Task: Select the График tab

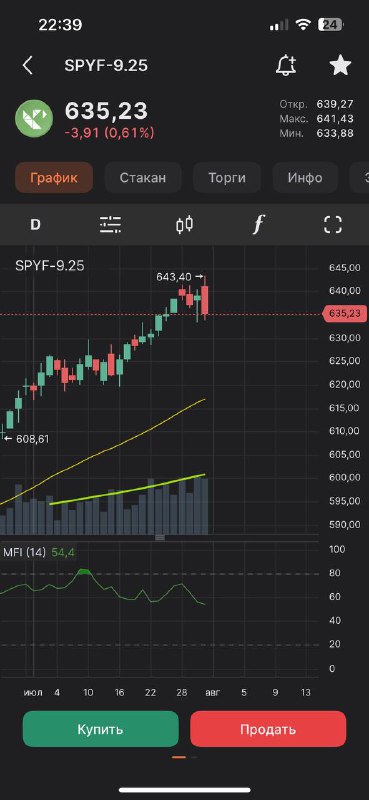Action: point(54,178)
